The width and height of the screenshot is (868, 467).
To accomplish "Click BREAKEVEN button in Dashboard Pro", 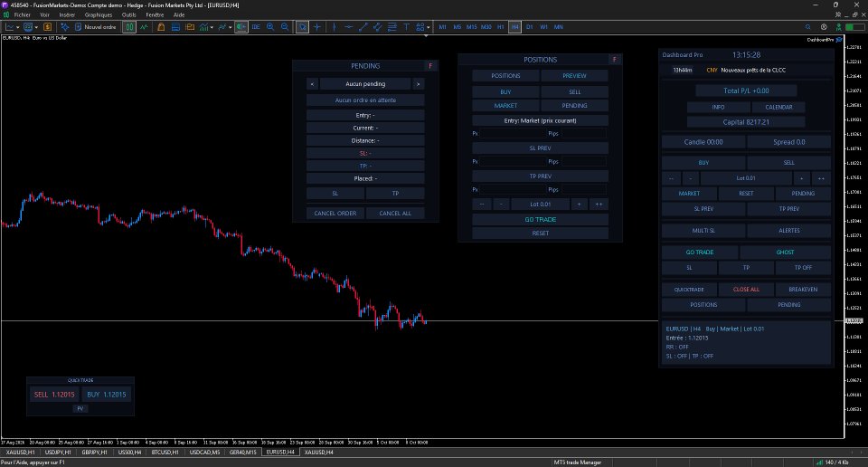I will [x=803, y=290].
